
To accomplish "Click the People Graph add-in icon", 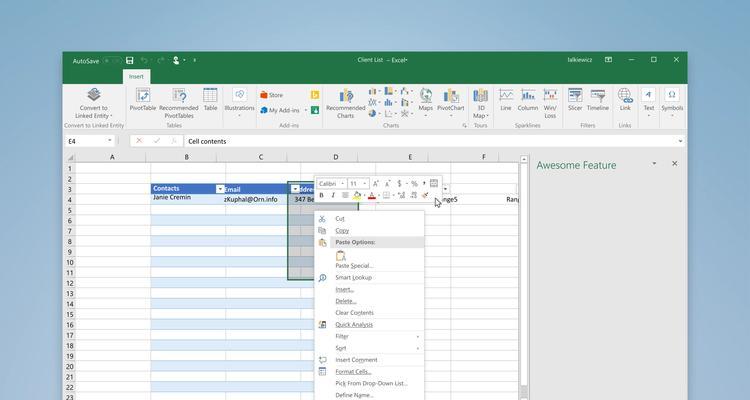I will 315,110.
